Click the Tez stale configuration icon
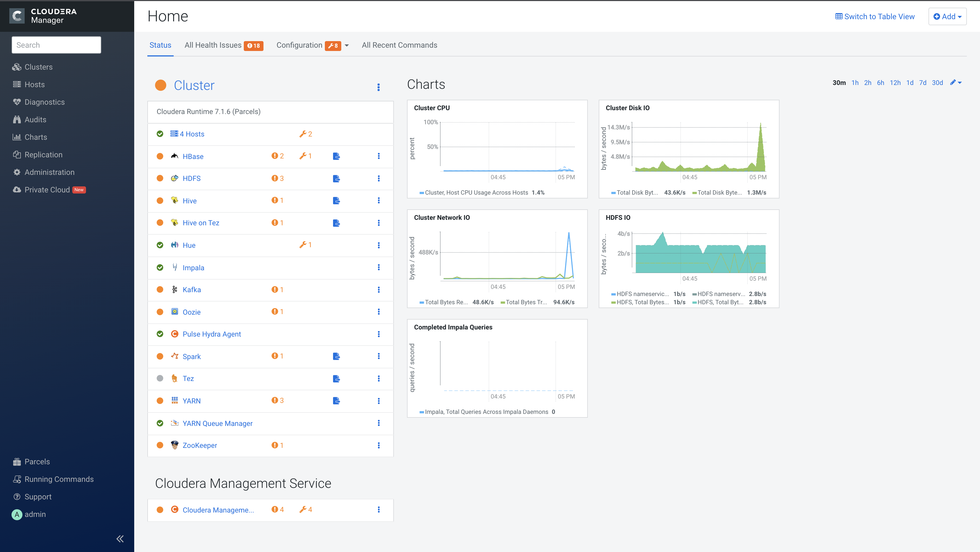 (x=336, y=379)
